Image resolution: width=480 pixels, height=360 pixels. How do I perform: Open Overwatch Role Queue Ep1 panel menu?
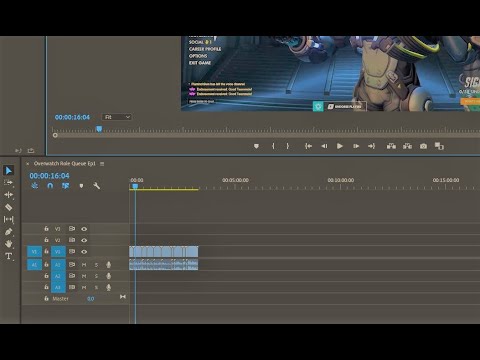(102, 164)
